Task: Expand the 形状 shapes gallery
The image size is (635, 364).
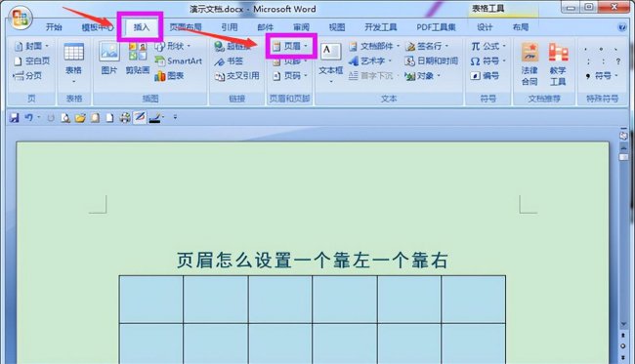Action: (x=189, y=46)
